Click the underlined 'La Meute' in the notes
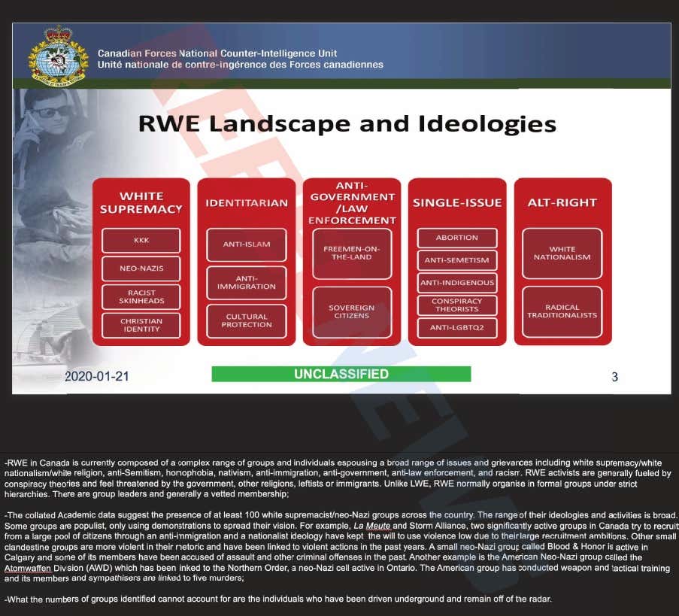This screenshot has width=679, height=616. pos(372,526)
